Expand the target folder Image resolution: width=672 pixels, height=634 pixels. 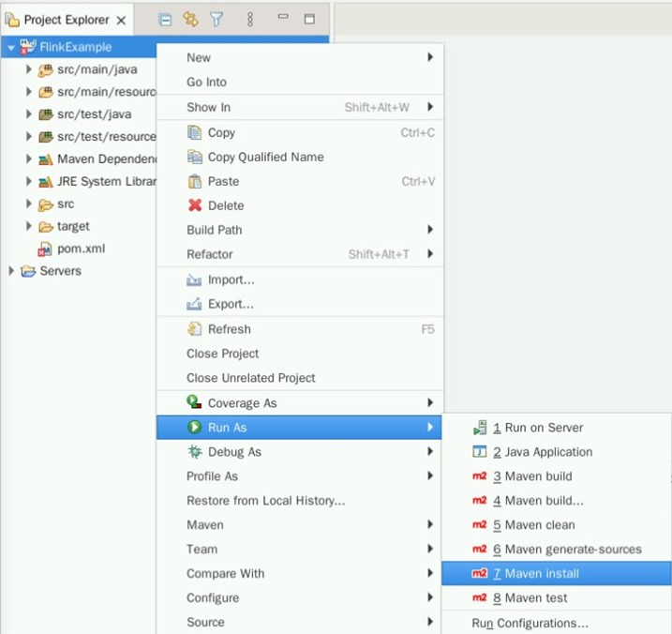29,227
